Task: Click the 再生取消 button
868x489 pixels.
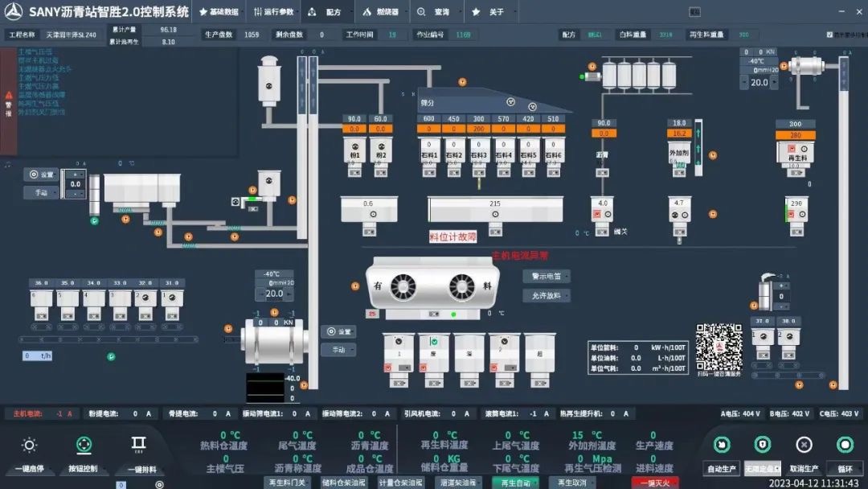Action: (572, 483)
